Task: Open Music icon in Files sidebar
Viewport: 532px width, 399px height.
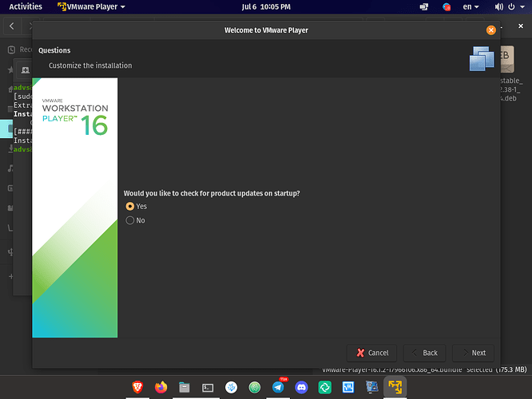Action: [10, 168]
